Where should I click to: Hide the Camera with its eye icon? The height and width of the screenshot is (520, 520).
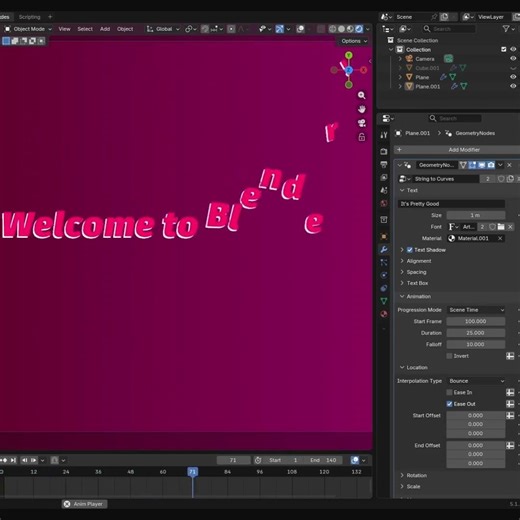pyautogui.click(x=513, y=59)
